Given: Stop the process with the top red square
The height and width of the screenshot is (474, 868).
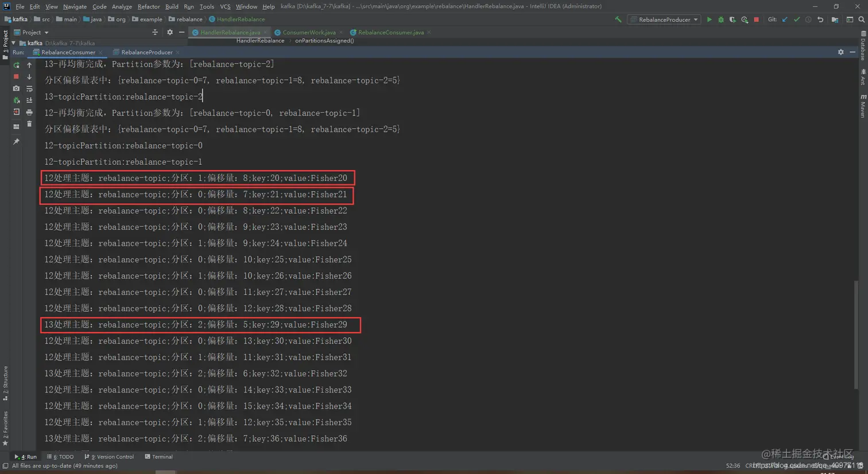Looking at the screenshot, I should pos(757,20).
